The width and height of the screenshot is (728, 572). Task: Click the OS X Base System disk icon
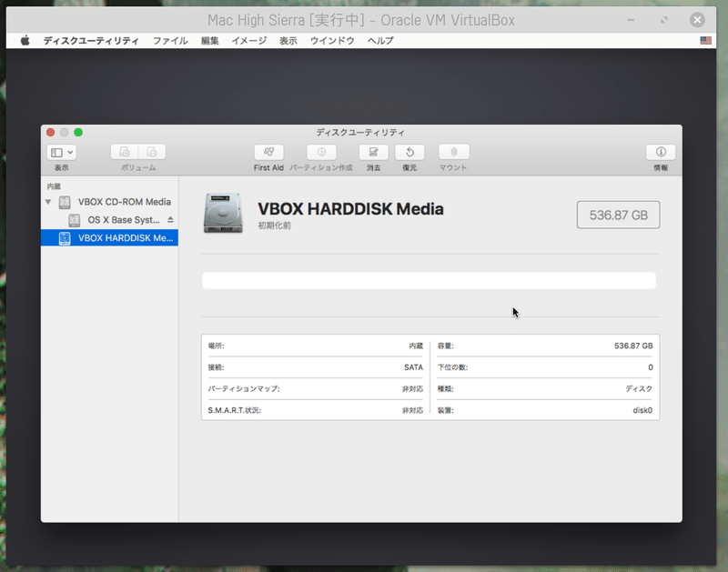point(75,220)
